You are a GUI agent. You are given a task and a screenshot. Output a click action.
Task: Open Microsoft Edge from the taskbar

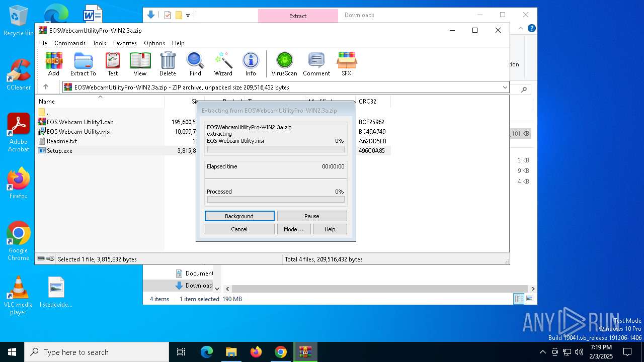(207, 352)
